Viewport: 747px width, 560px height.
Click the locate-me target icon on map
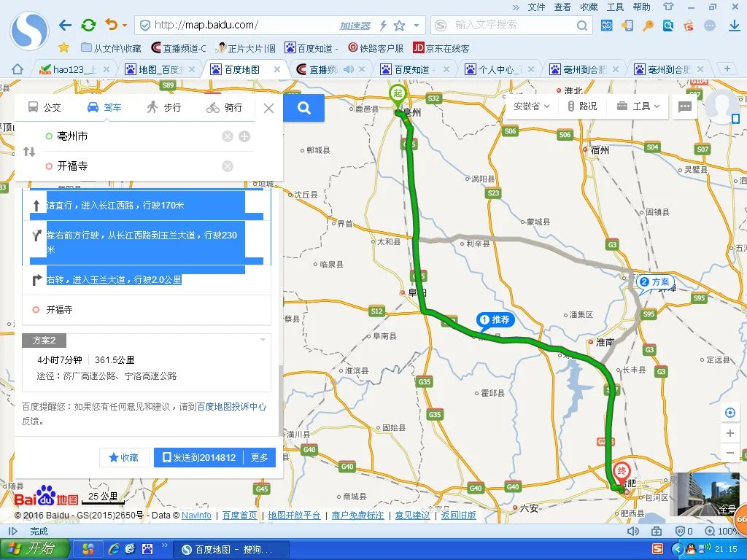(x=729, y=413)
